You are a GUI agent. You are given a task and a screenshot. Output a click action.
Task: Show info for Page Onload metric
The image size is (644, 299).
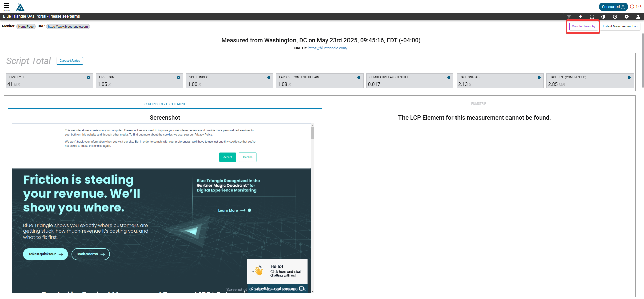[x=539, y=78]
